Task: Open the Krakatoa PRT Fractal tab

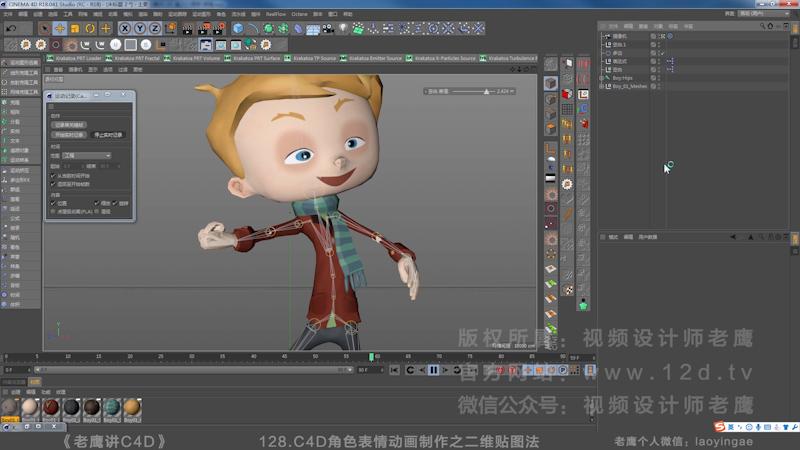Action: point(133,59)
